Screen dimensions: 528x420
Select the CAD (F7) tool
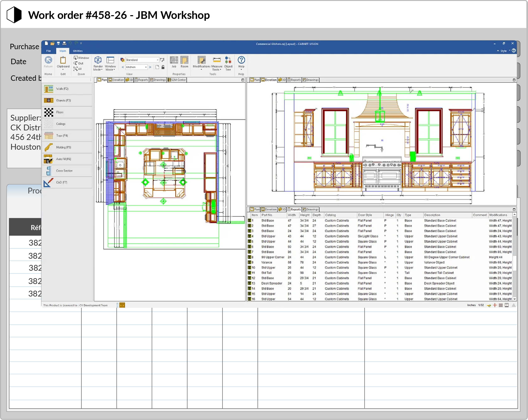point(67,182)
